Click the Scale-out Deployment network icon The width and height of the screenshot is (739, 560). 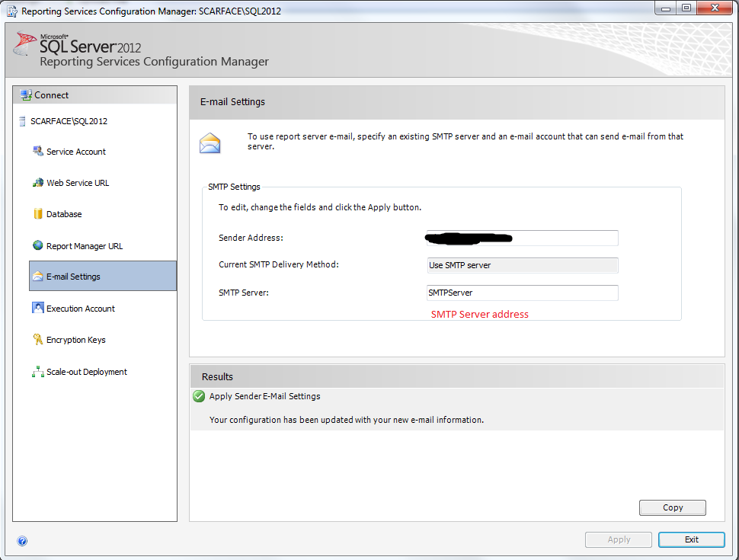(x=37, y=372)
